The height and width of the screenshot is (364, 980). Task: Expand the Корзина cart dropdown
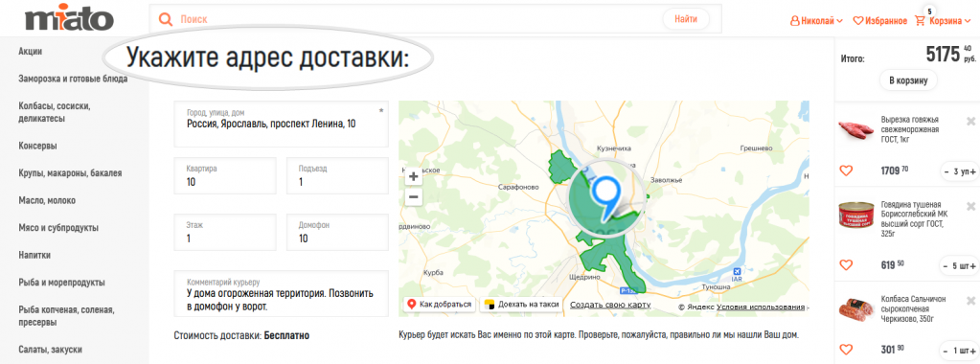click(x=950, y=21)
